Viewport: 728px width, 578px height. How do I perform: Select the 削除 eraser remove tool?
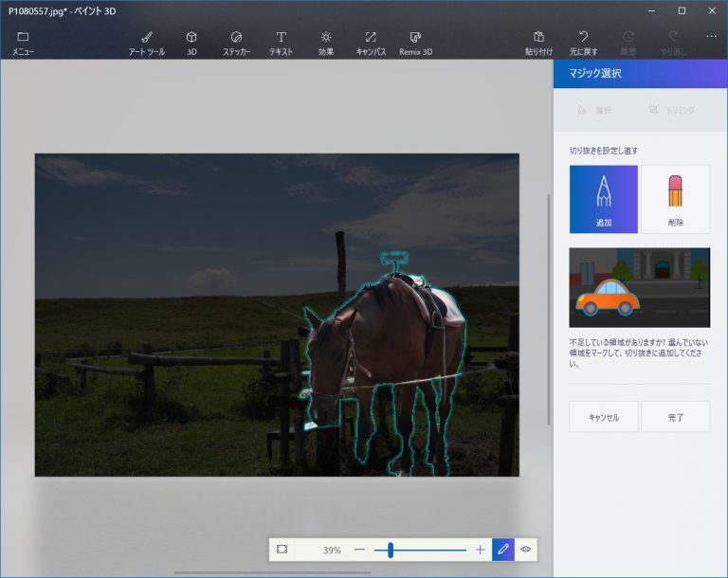click(x=675, y=199)
